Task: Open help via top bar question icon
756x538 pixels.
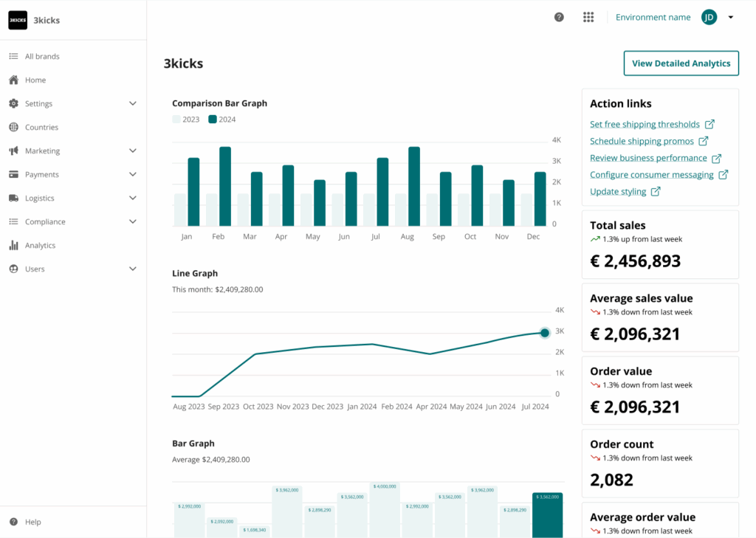Action: (559, 18)
